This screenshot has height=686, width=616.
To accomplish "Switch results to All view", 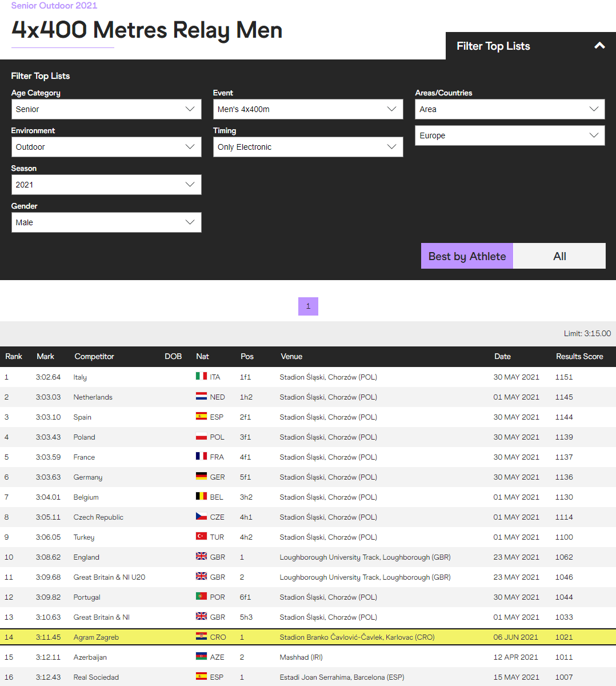I will [559, 256].
